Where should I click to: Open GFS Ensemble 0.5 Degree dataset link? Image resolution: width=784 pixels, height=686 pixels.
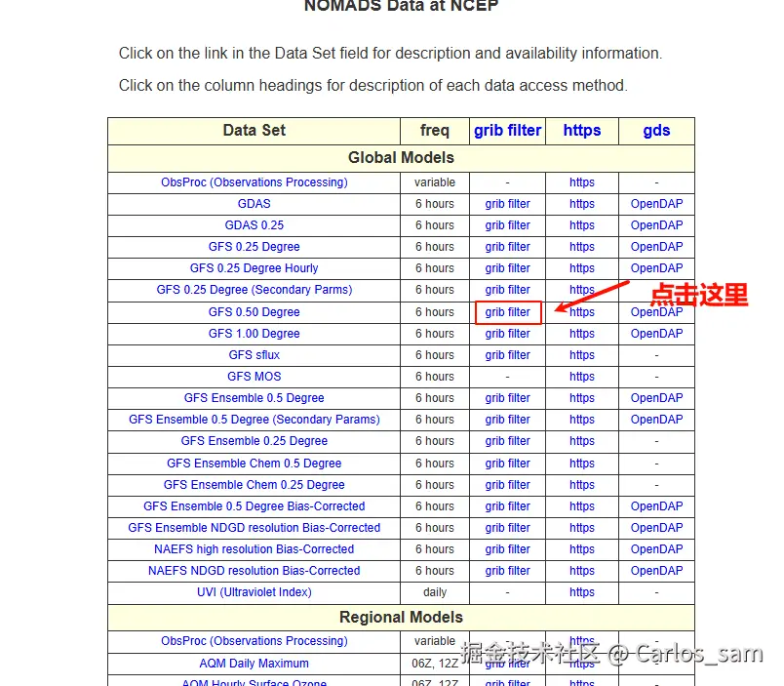254,398
